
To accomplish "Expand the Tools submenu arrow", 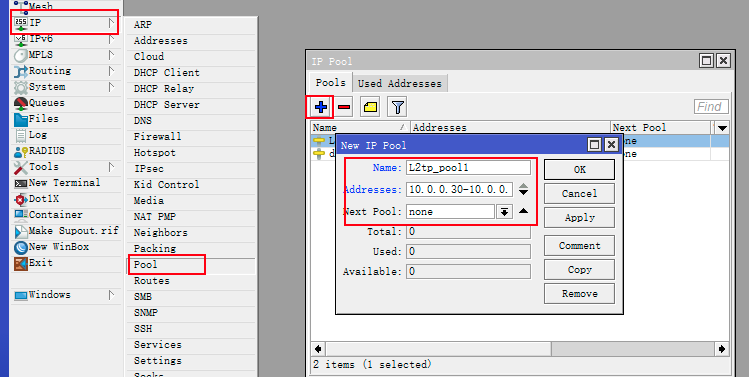I will pyautogui.click(x=111, y=166).
